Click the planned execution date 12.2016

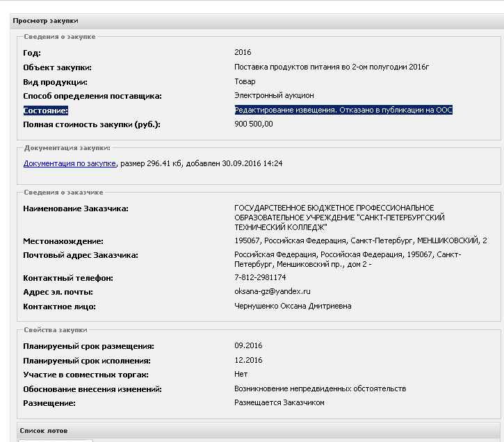pos(248,360)
